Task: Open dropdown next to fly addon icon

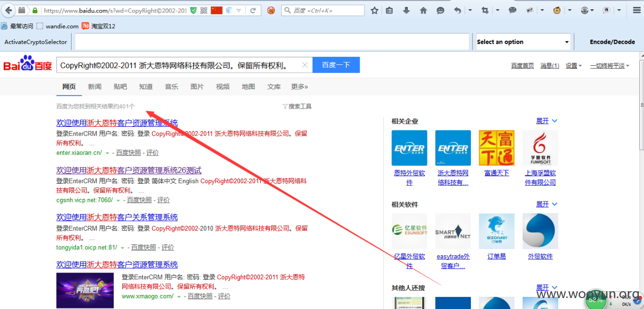Action: click(542, 10)
